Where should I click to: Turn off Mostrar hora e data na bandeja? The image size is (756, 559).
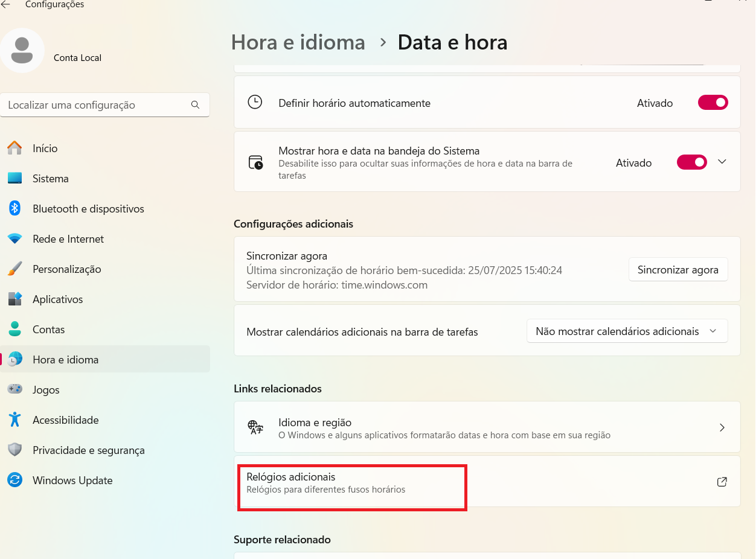pos(691,162)
